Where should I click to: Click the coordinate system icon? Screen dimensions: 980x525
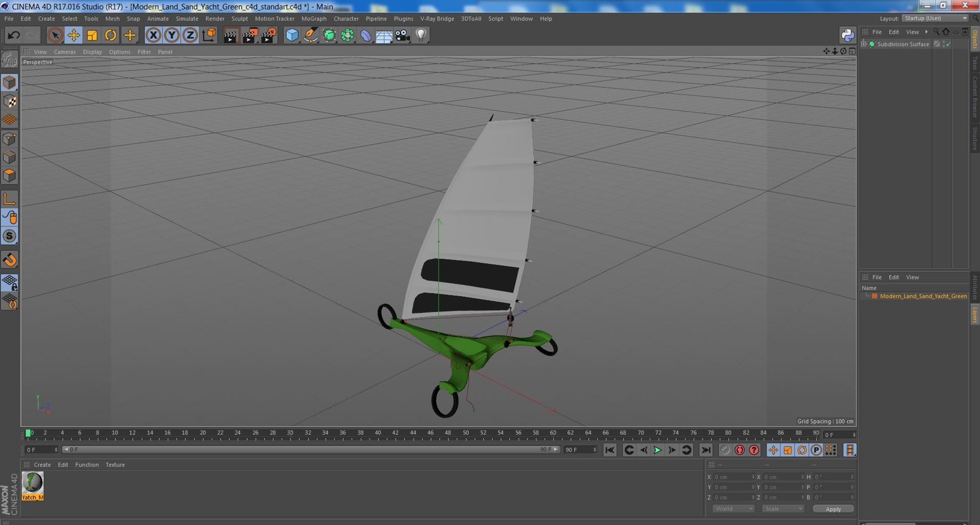tap(209, 35)
